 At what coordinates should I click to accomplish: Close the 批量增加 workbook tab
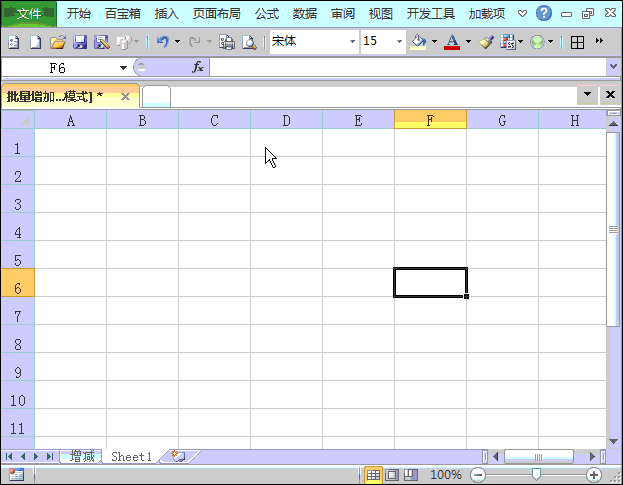pyautogui.click(x=125, y=96)
